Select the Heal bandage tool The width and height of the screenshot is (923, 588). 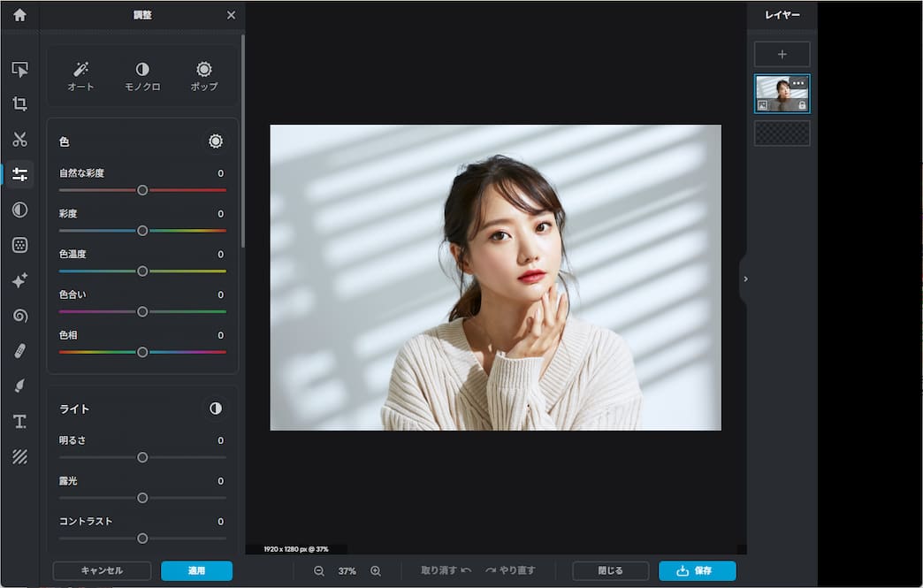tap(20, 351)
